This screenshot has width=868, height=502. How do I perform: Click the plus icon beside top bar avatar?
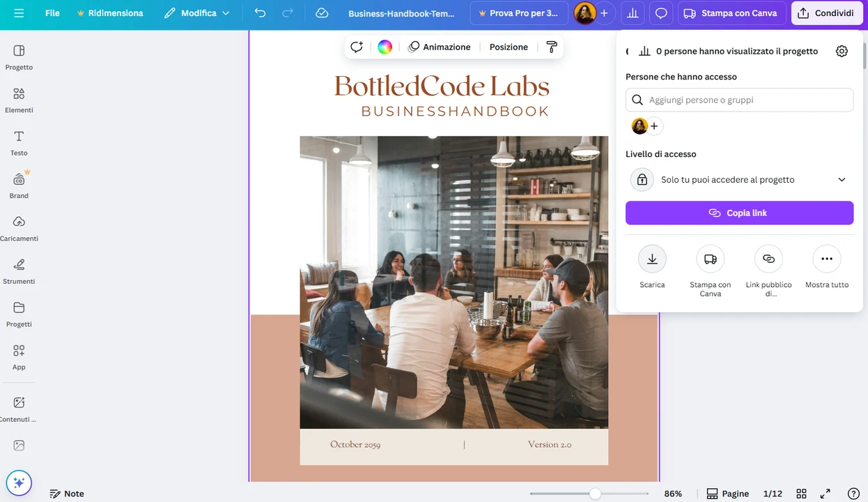pyautogui.click(x=604, y=13)
